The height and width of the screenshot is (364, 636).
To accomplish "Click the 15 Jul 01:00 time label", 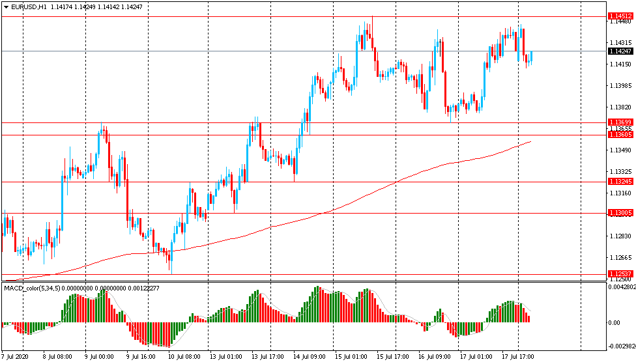I will (351, 357).
